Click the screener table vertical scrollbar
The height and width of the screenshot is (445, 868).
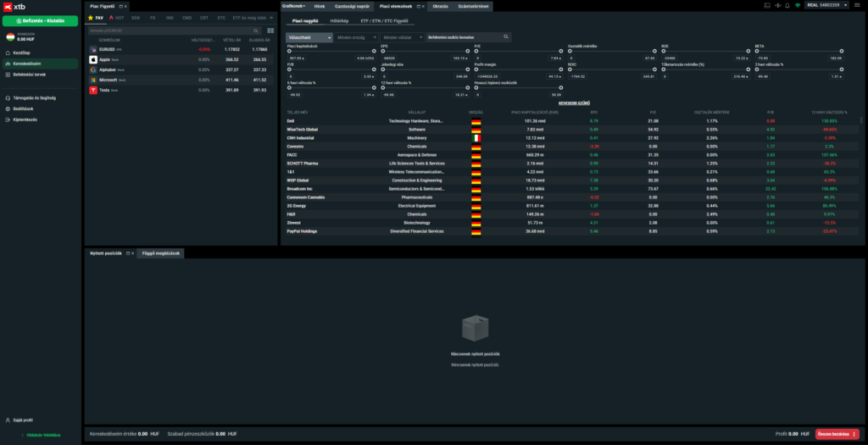pos(861,120)
